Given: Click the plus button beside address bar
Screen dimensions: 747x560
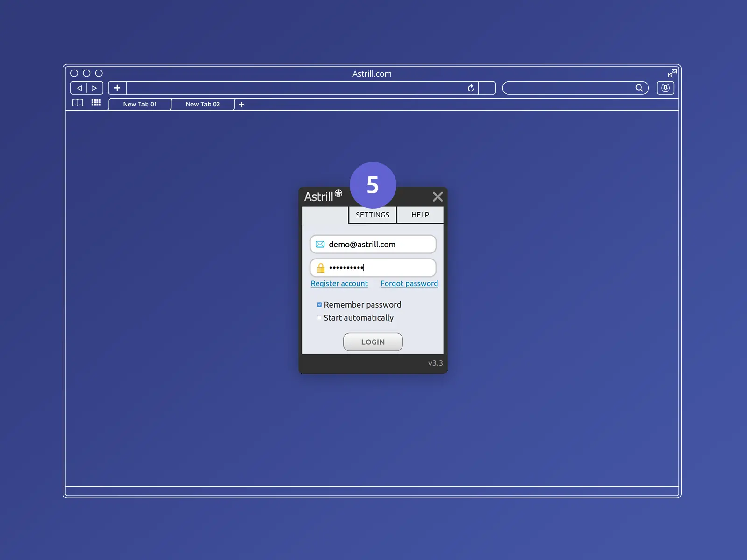Looking at the screenshot, I should (117, 88).
